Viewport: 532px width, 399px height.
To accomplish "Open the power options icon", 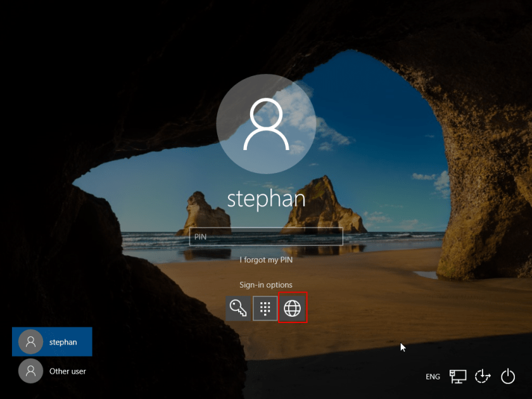I will click(508, 377).
